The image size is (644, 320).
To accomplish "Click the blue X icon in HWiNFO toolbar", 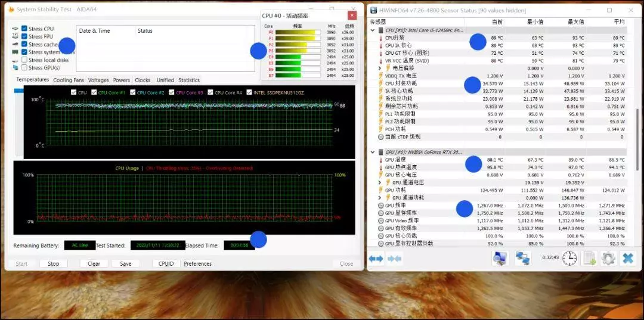I will 628,259.
